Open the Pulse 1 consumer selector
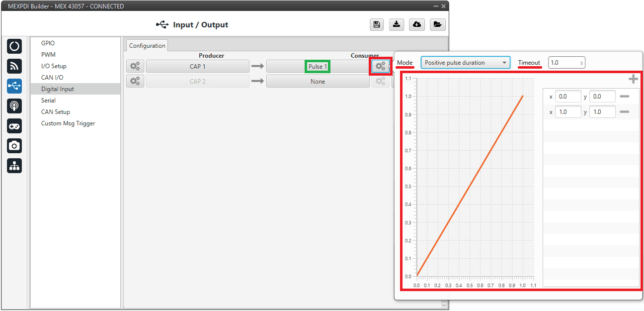 318,67
